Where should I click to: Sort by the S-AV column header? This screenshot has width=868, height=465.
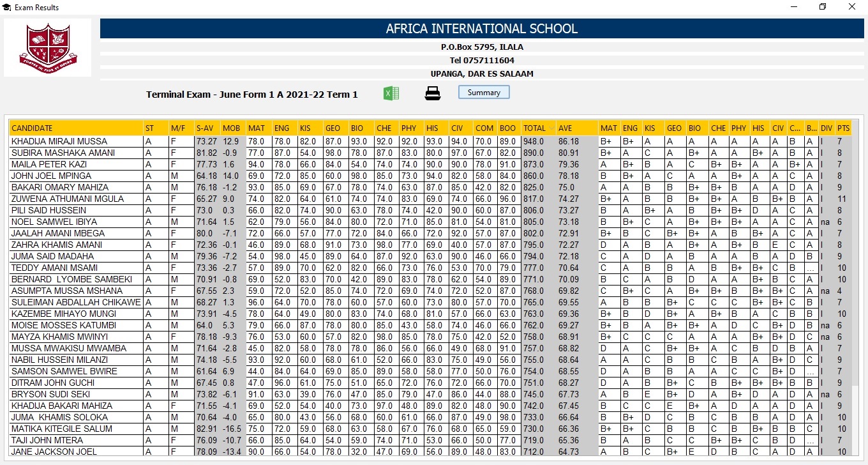pos(207,128)
